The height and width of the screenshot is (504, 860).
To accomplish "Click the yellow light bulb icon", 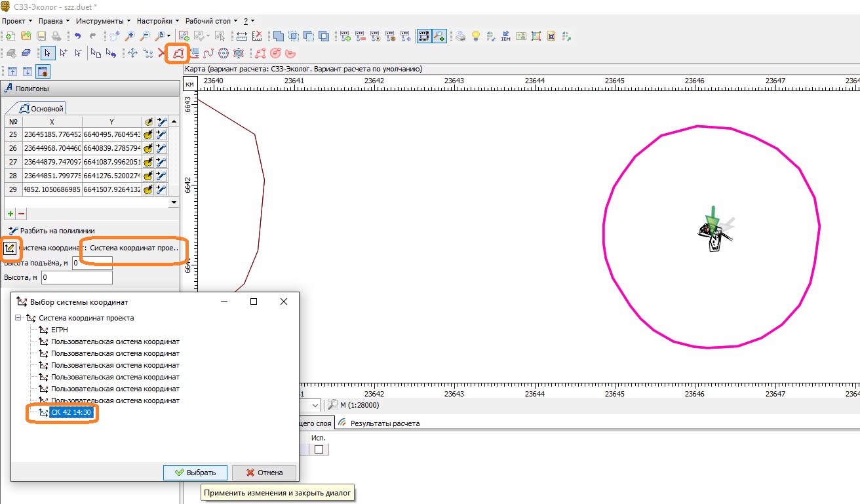I will click(476, 36).
